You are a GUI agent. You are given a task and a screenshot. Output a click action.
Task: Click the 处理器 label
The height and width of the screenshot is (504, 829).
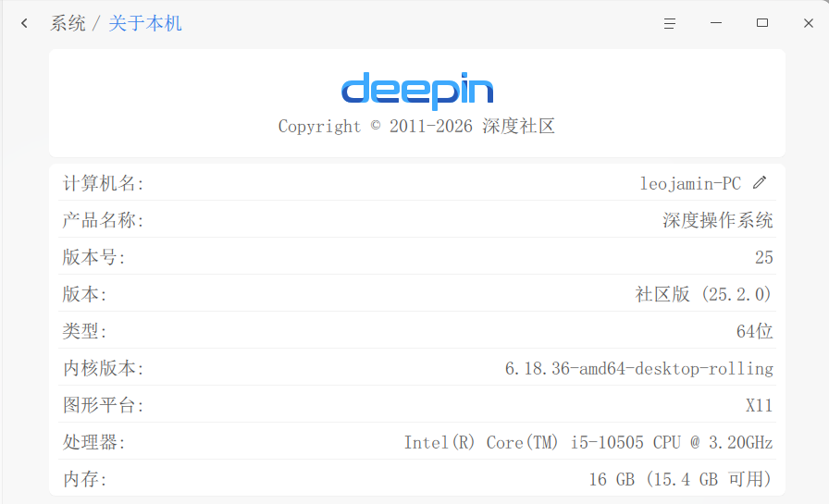click(x=93, y=442)
